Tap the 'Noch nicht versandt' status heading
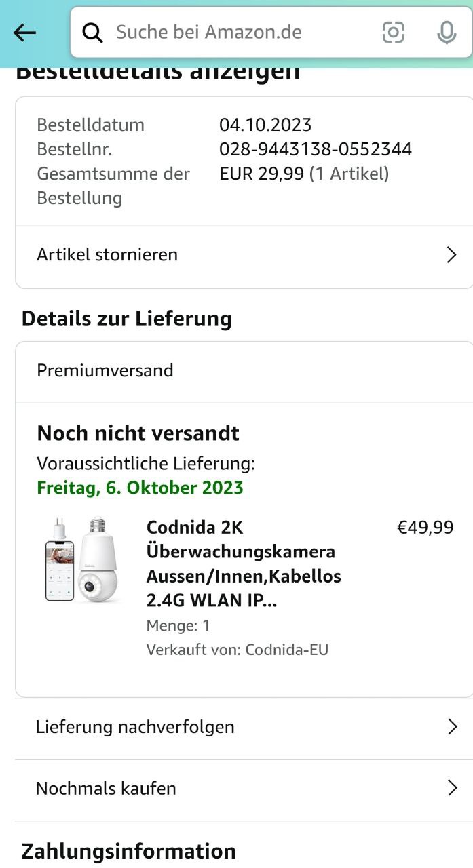The height and width of the screenshot is (868, 473). point(138,433)
